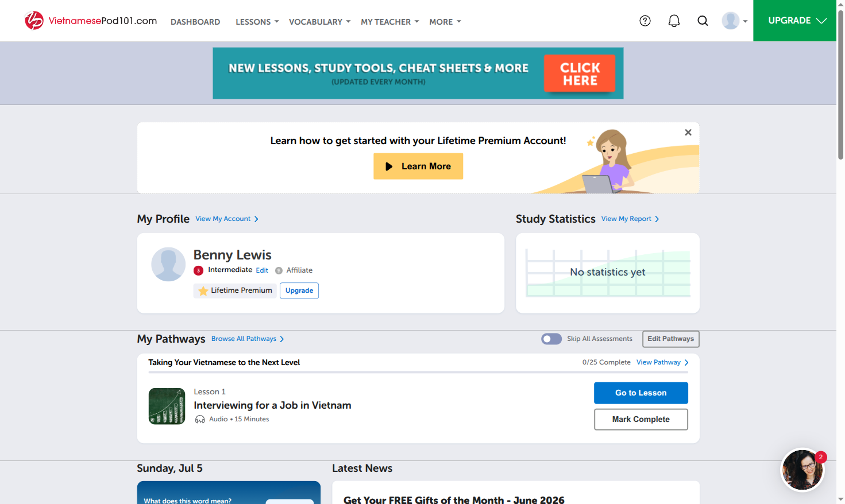Click Benny Lewis profile picture
Screen dimensions: 845x504
(168, 264)
